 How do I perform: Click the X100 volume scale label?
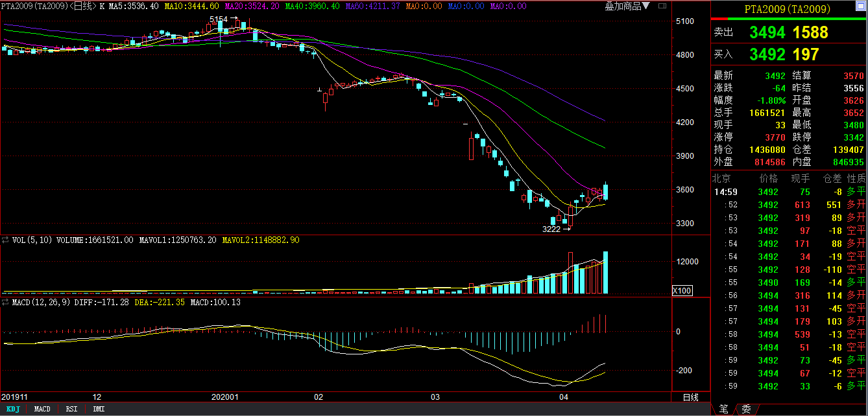682,290
